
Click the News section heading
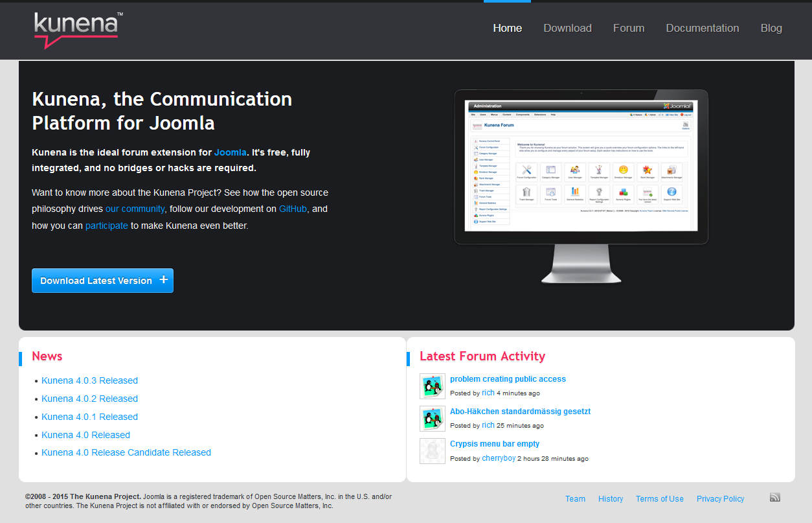(x=47, y=356)
